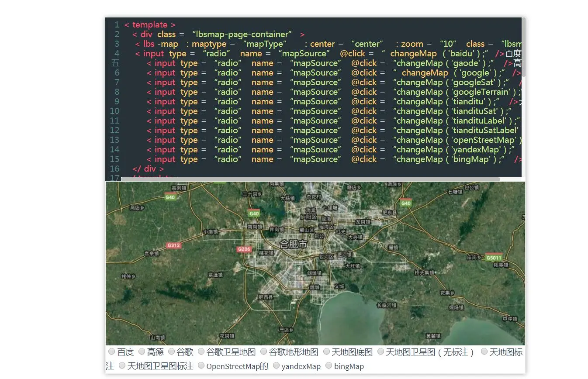
Task: Switch to the OpenStreetMap的 radio option
Action: 201,365
